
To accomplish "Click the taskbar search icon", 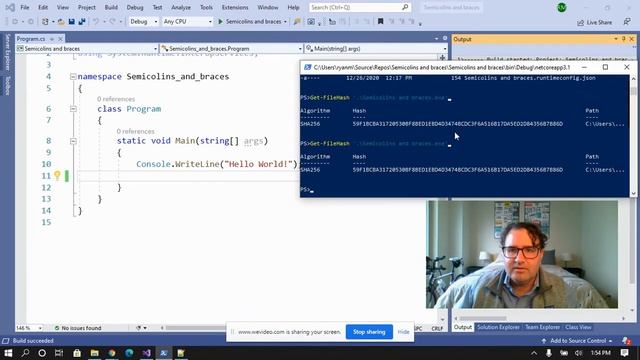I will 25,353.
